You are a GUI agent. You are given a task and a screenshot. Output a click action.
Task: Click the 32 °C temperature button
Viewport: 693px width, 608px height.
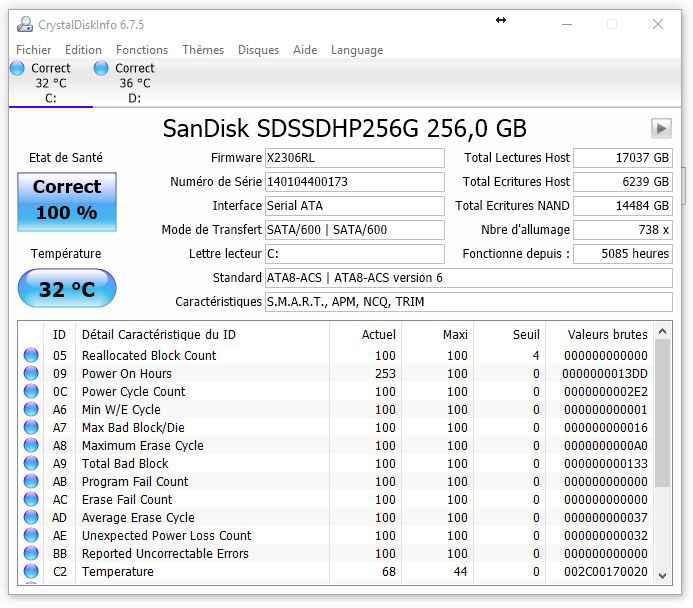[x=67, y=289]
